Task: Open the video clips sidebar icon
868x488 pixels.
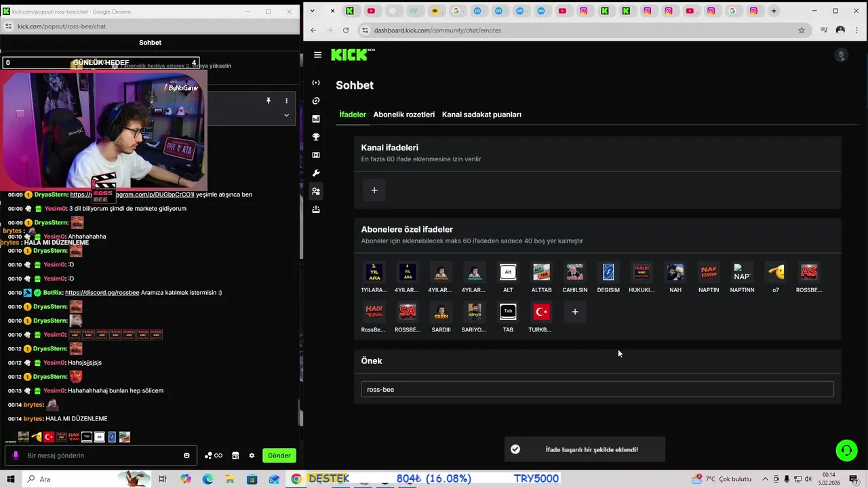Action: click(x=316, y=155)
